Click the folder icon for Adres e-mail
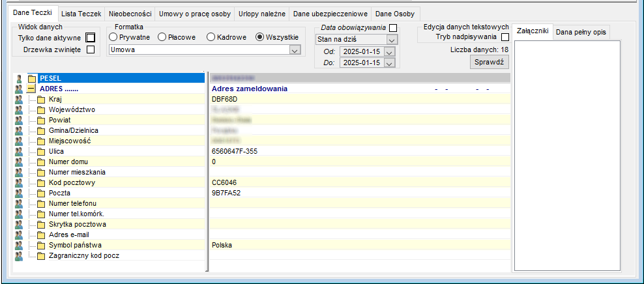 [40, 235]
